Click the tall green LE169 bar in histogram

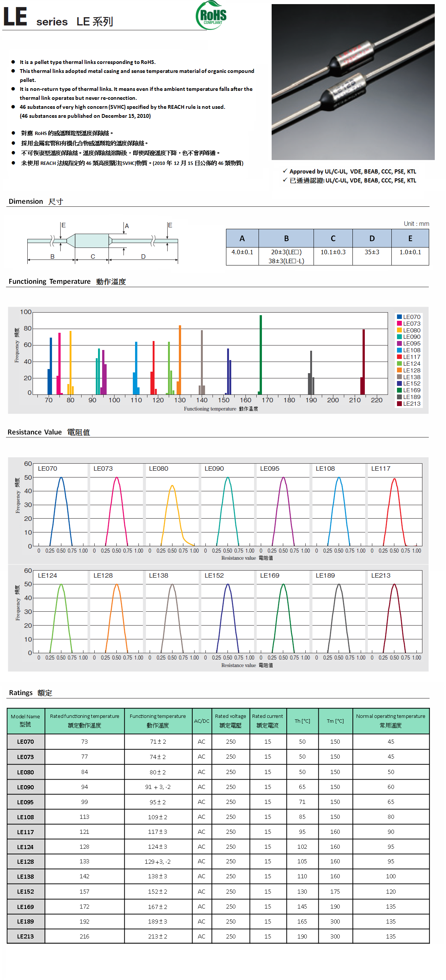pyautogui.click(x=261, y=354)
